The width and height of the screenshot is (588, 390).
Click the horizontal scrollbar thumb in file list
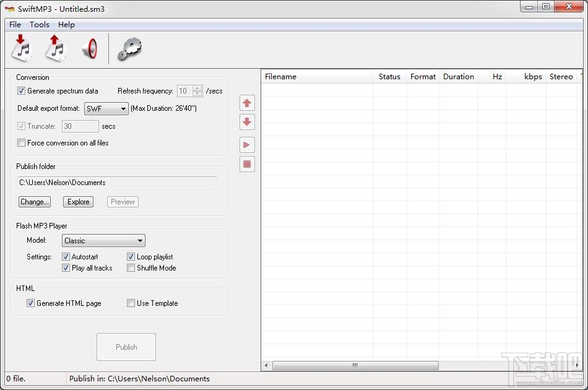point(355,365)
